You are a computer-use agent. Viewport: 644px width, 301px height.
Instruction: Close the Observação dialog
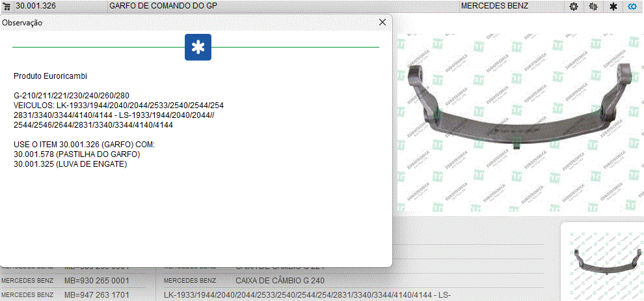click(382, 21)
